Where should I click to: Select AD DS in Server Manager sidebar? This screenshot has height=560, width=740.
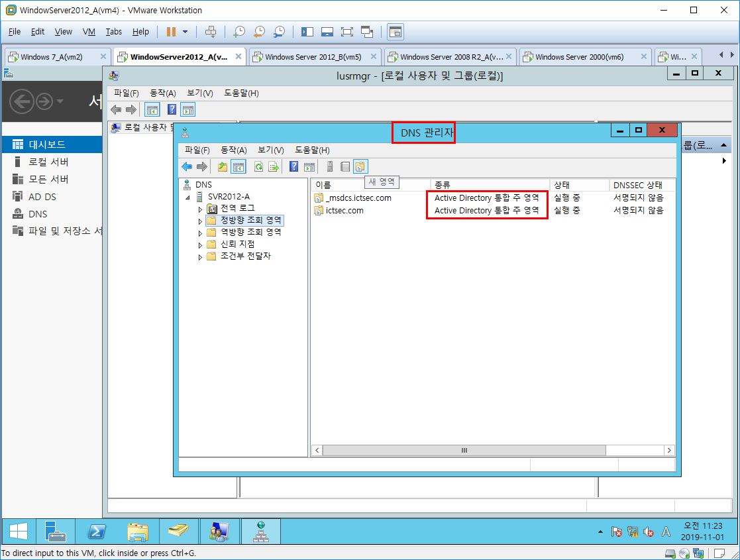click(x=52, y=197)
